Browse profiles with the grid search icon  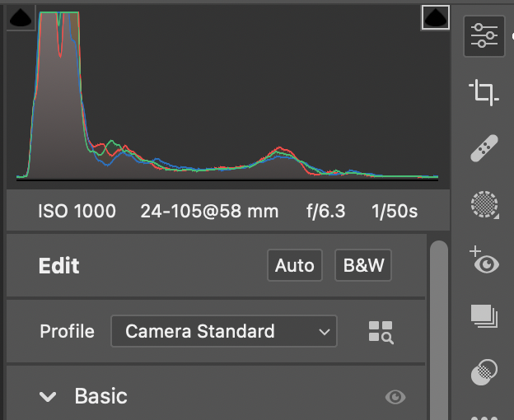click(381, 332)
